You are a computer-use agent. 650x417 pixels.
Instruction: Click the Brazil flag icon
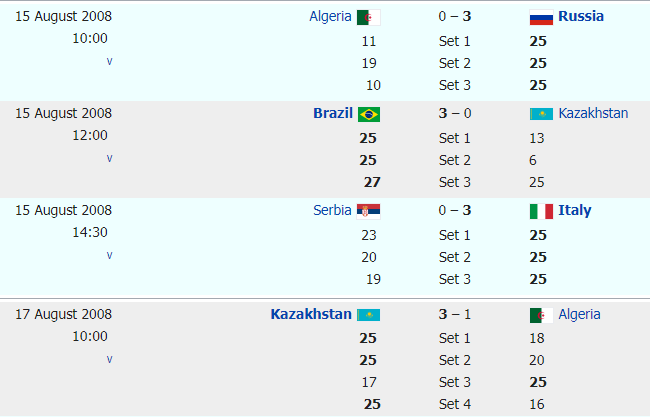point(369,114)
